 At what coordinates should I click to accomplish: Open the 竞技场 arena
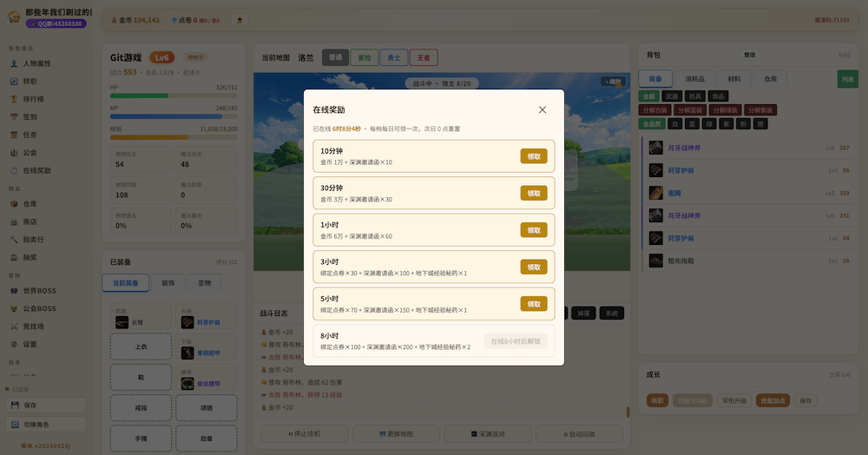[x=47, y=326]
